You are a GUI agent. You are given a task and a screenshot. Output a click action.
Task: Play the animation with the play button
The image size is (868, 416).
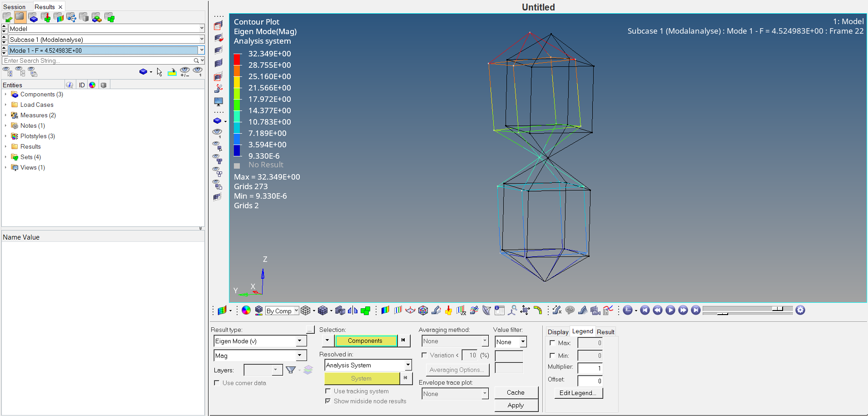tap(670, 310)
